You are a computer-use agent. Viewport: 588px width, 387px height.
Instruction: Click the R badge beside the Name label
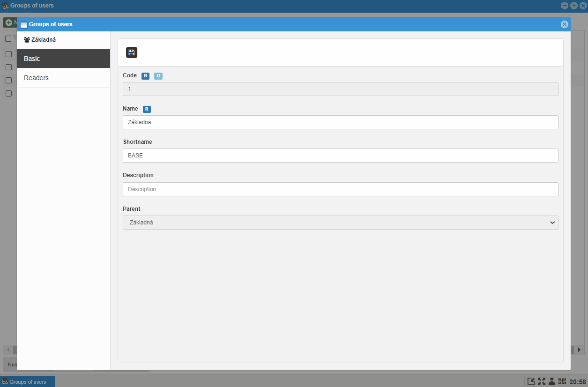147,109
